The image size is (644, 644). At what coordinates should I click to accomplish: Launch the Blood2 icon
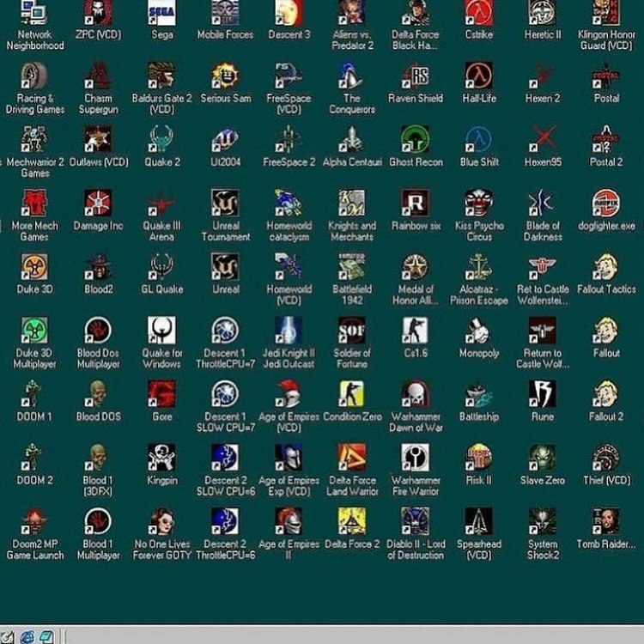(x=98, y=267)
